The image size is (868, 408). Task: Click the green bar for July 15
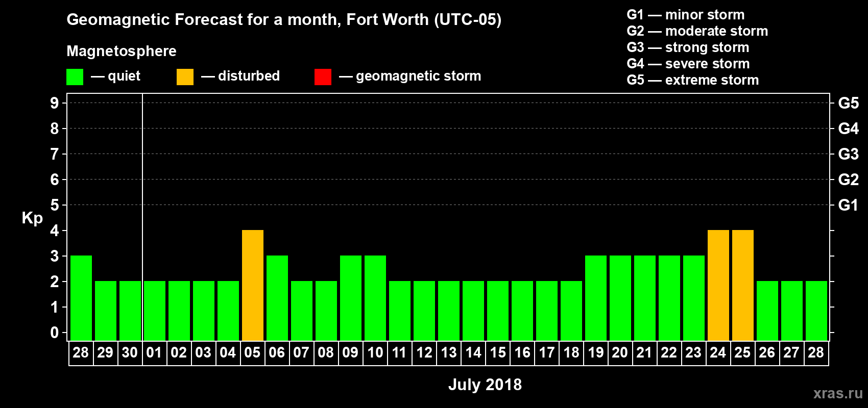click(x=498, y=311)
